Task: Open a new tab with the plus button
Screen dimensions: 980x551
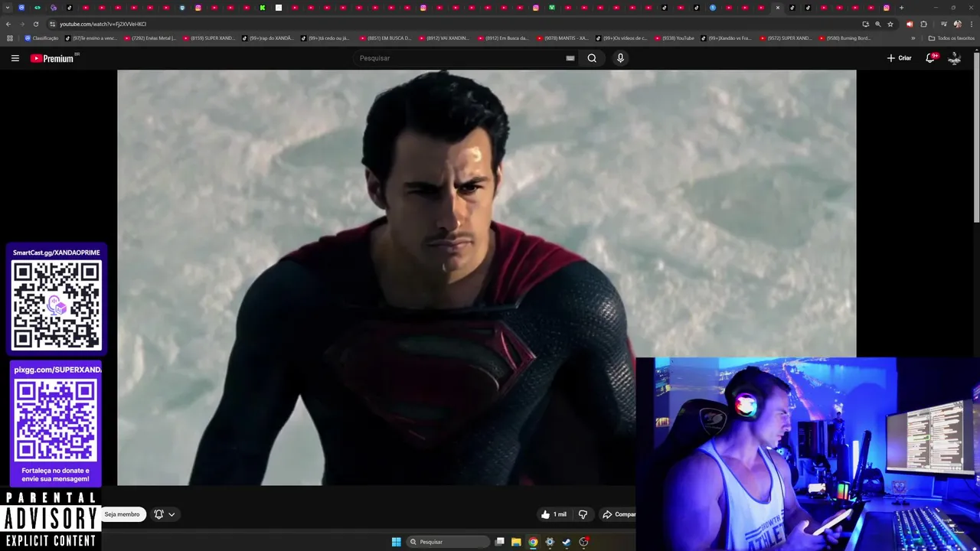Action: 901,8
